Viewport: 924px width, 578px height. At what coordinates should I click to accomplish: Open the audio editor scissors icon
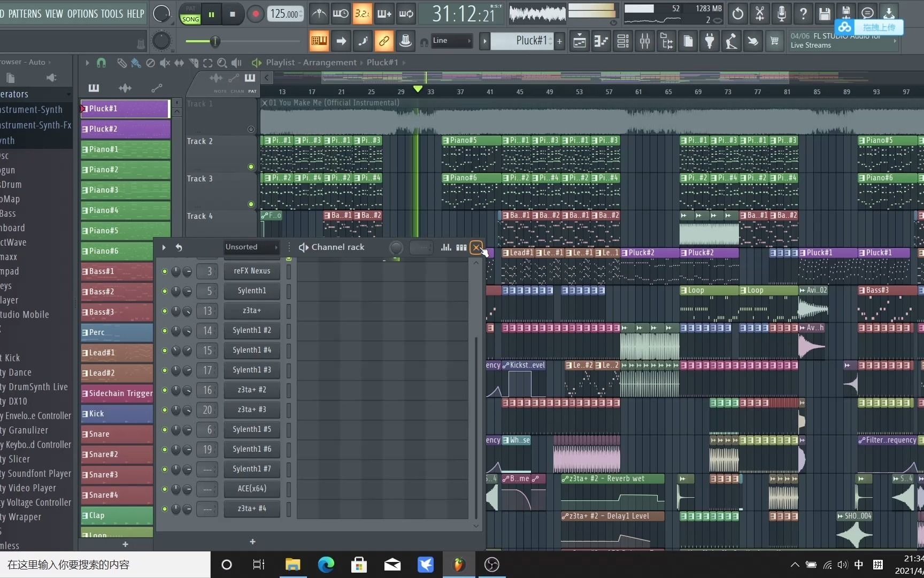[x=760, y=14]
